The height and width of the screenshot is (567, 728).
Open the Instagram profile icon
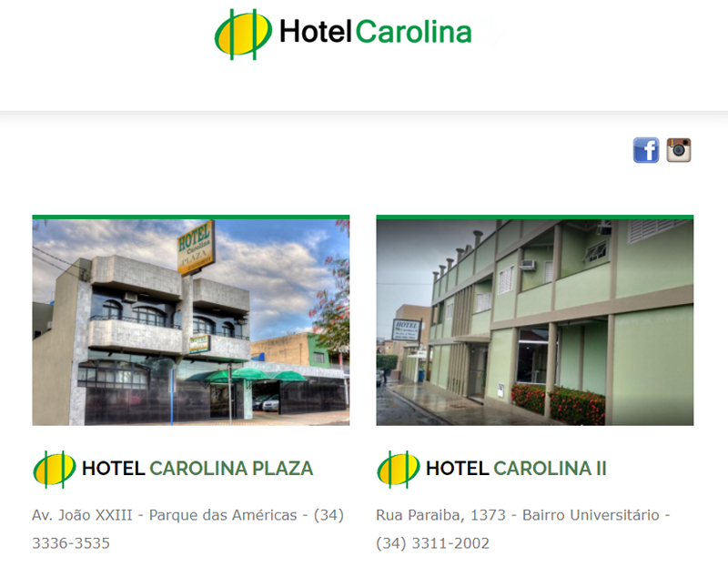point(679,150)
